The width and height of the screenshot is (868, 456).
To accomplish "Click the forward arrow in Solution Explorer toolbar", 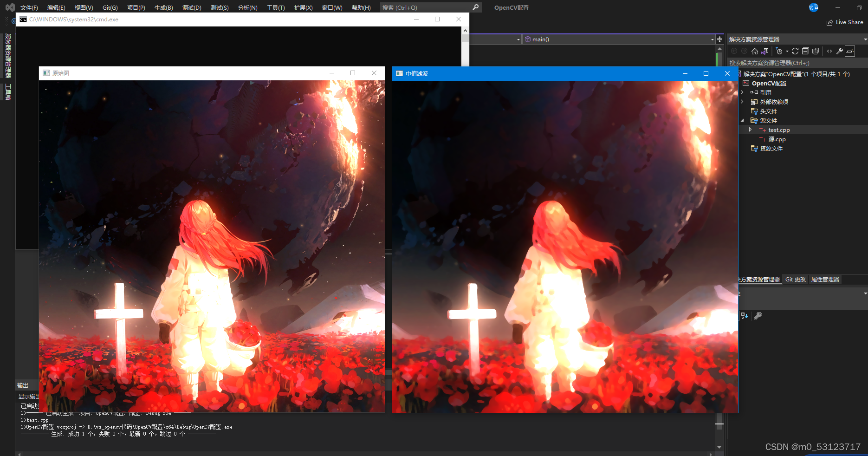I will point(744,51).
